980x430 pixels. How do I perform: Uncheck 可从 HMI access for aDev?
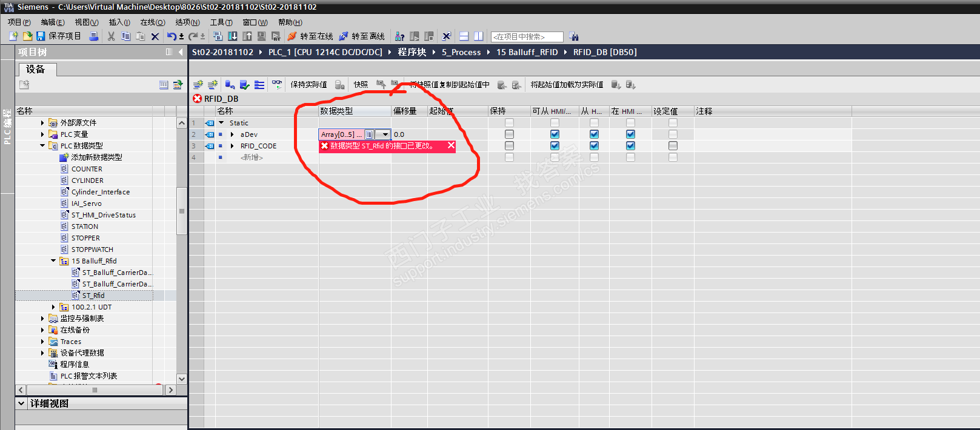click(x=555, y=134)
